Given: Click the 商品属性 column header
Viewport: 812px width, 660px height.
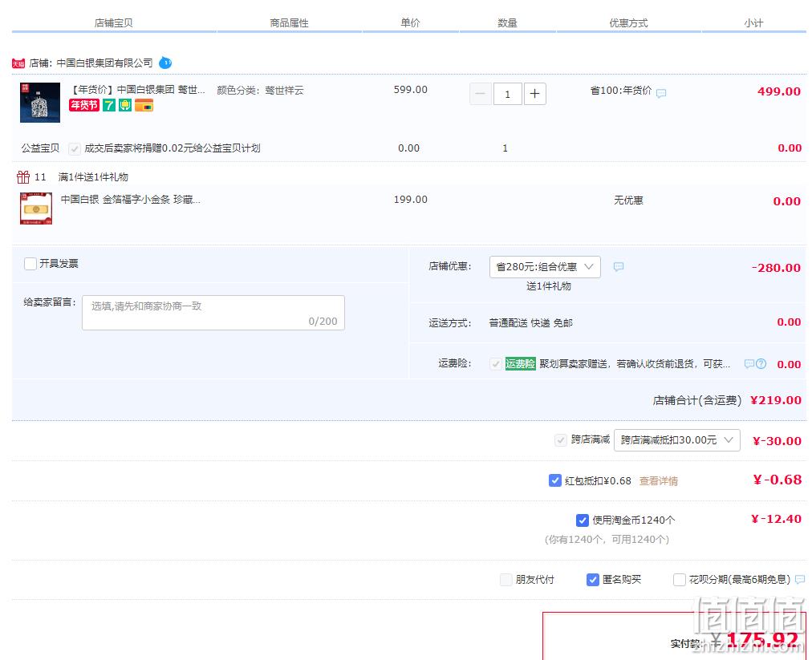Looking at the screenshot, I should [289, 22].
